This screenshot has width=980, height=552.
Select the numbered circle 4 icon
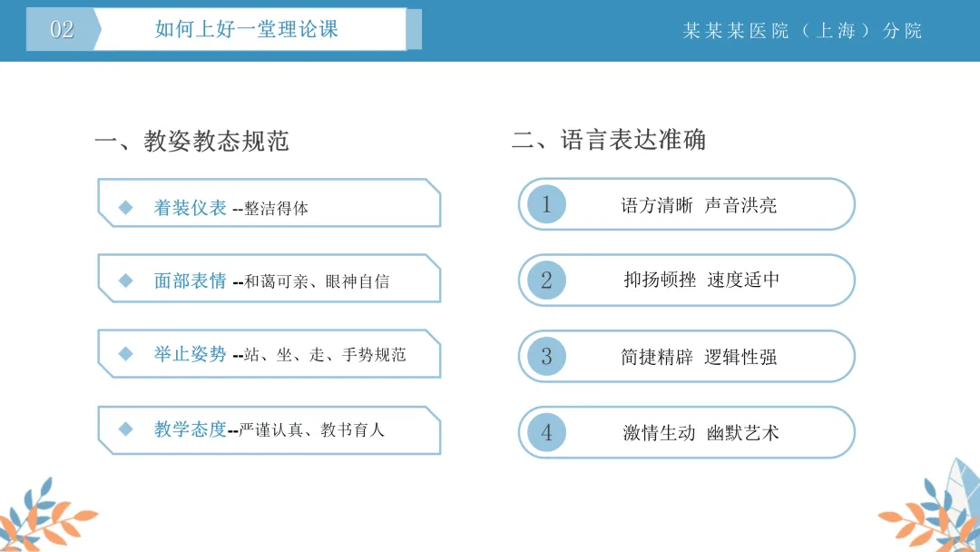[x=546, y=432]
